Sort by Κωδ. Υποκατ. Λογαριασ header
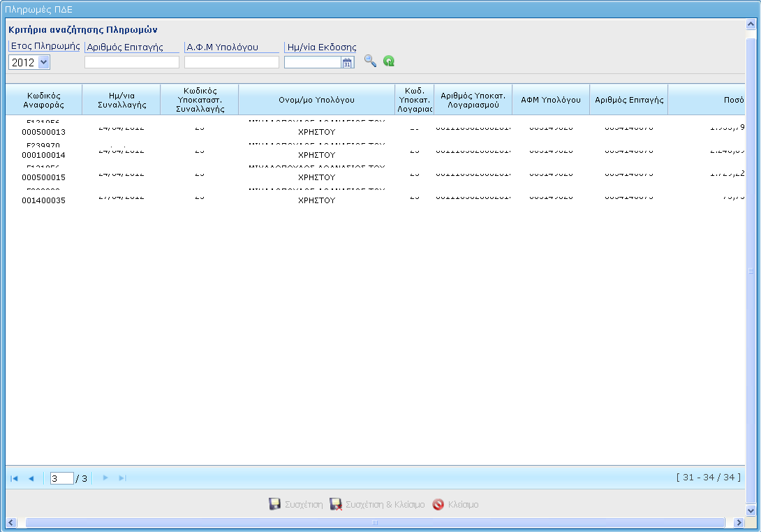Image resolution: width=761 pixels, height=532 pixels. pos(415,100)
